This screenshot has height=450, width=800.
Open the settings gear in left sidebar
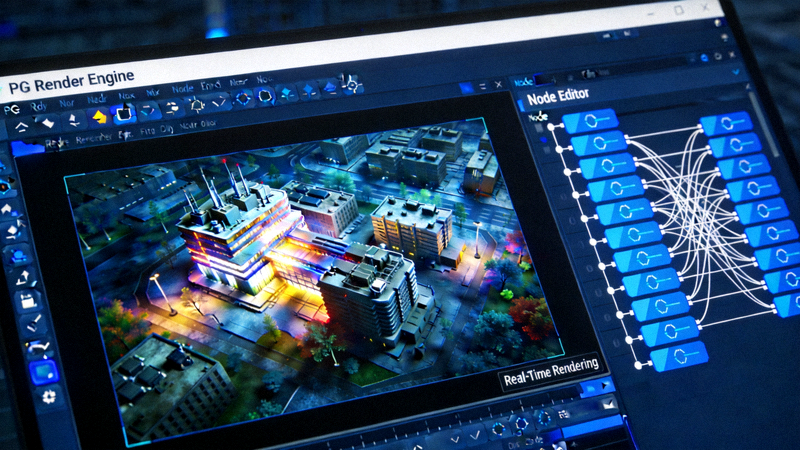[x=49, y=396]
